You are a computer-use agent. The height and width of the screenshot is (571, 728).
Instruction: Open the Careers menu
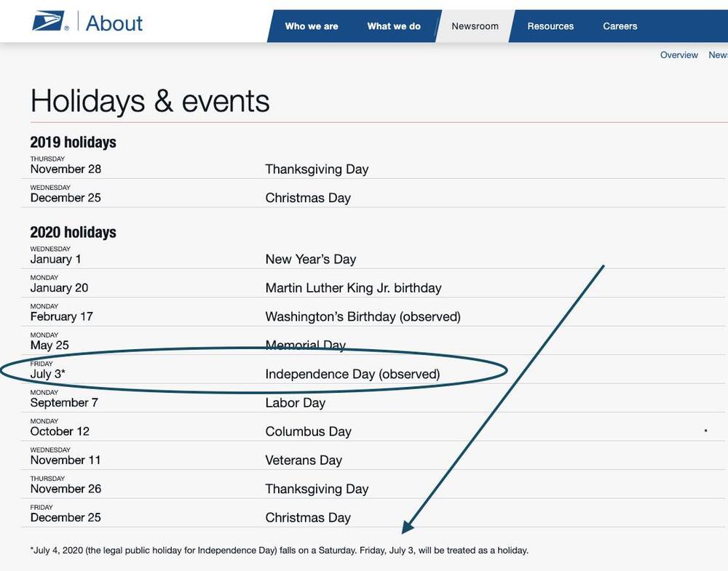pos(620,26)
